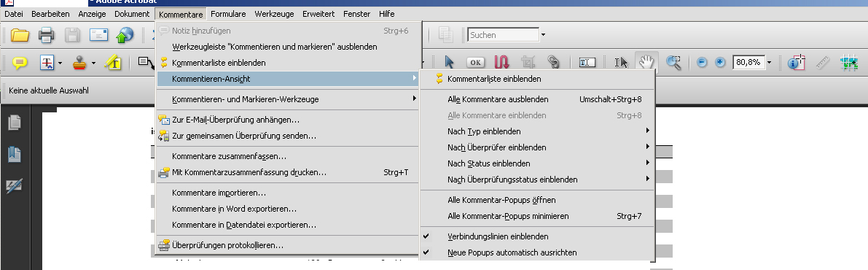The width and height of the screenshot is (868, 270).
Task: Open the zoom percentage dropdown arrow
Action: (x=769, y=63)
